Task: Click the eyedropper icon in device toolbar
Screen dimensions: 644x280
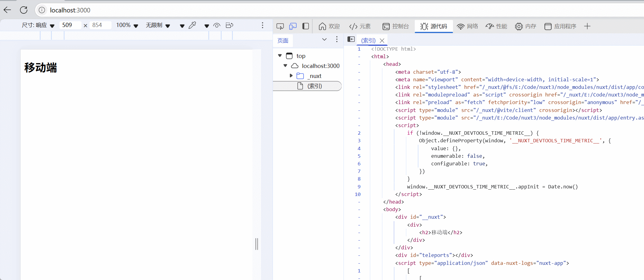Action: pos(192,25)
